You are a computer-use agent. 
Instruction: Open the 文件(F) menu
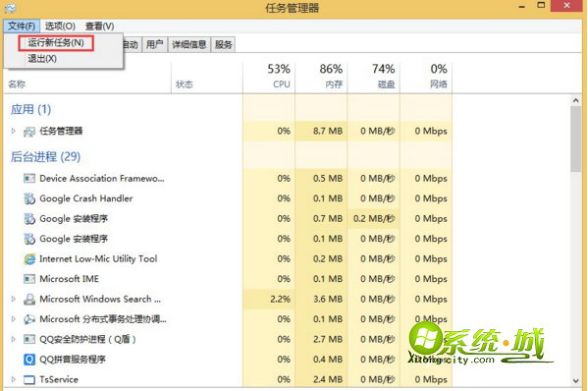point(22,26)
